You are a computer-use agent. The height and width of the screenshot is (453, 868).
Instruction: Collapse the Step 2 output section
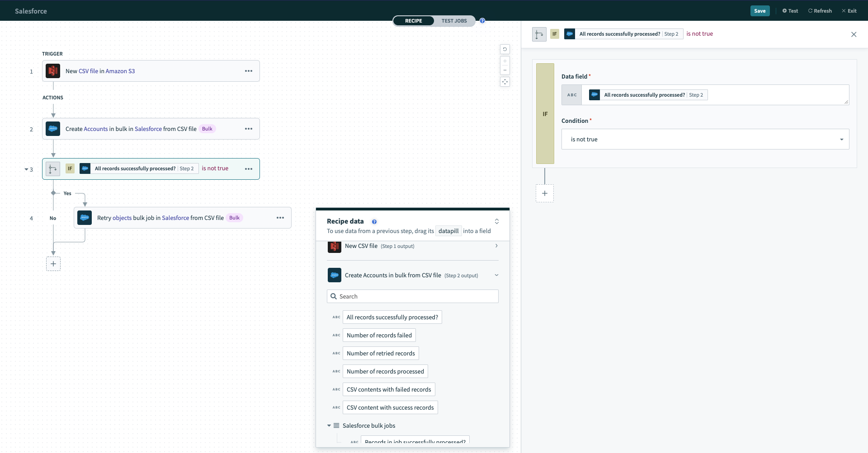(496, 275)
